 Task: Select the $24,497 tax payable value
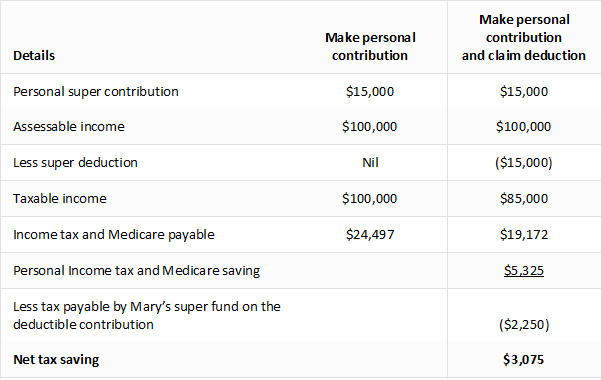pyautogui.click(x=370, y=235)
